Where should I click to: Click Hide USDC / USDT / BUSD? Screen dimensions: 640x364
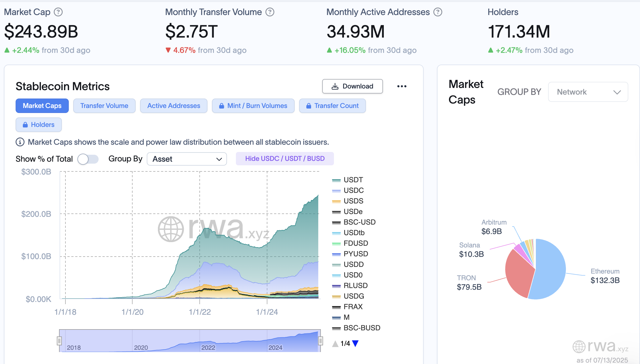pyautogui.click(x=285, y=158)
